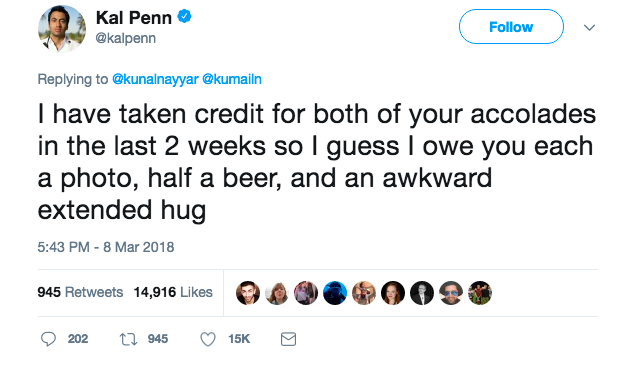Click the Follow button

tap(511, 27)
